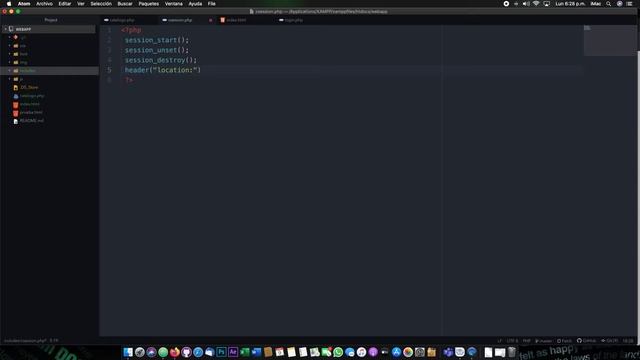The width and height of the screenshot is (640, 360).
Task: Open the .git folder icon in tree
Action: [x=16, y=37]
